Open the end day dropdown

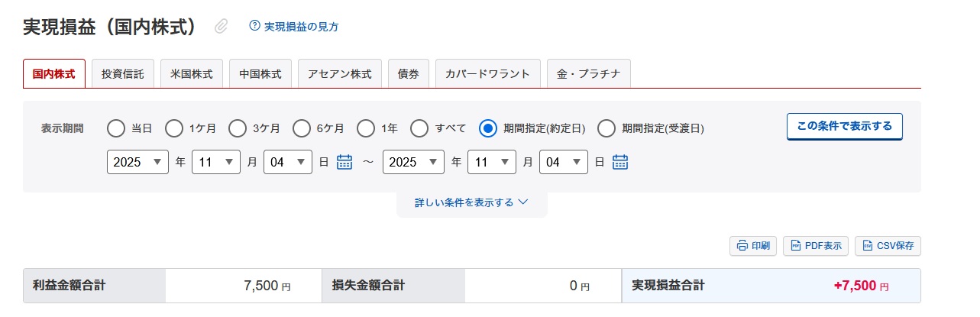pyautogui.click(x=563, y=162)
